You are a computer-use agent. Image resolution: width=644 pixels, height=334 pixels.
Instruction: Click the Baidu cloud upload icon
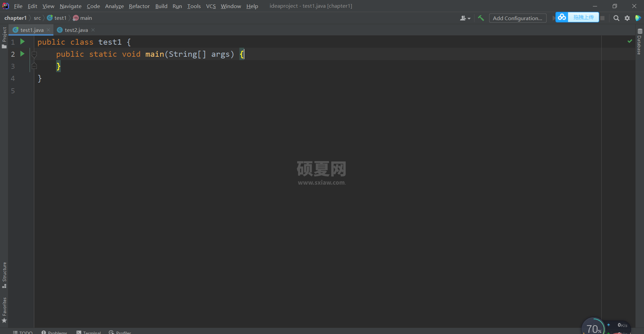click(x=562, y=17)
